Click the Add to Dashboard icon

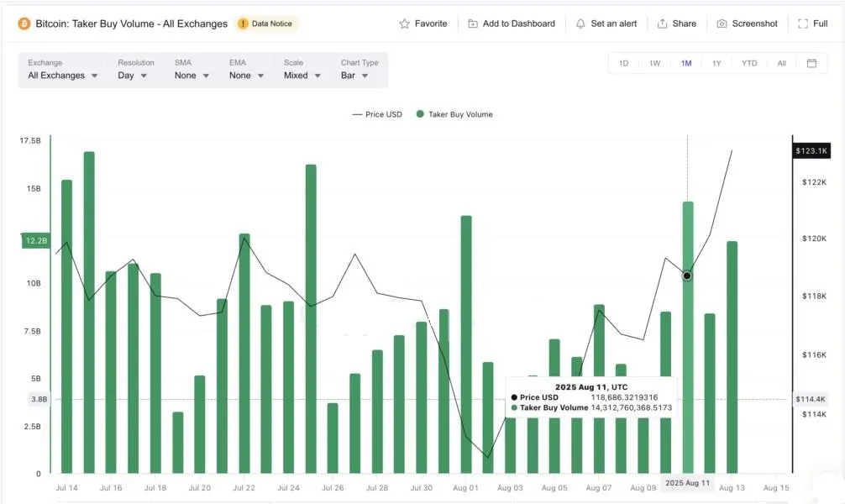pyautogui.click(x=473, y=24)
